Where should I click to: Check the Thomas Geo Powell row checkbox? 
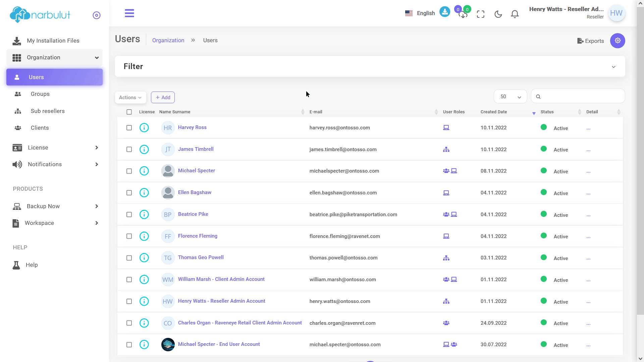coord(129,258)
